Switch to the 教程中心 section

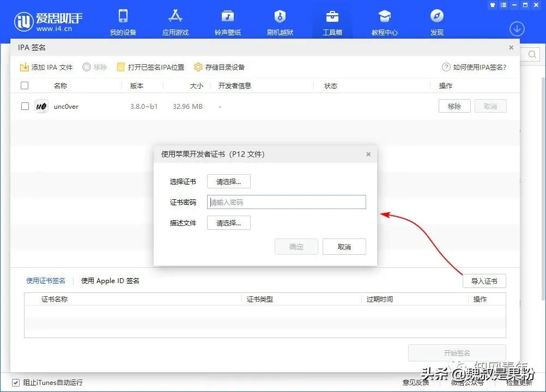(384, 21)
